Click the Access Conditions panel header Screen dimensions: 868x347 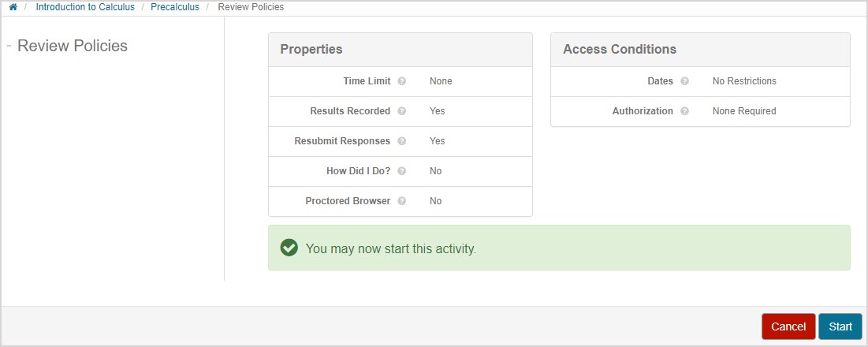coord(620,49)
